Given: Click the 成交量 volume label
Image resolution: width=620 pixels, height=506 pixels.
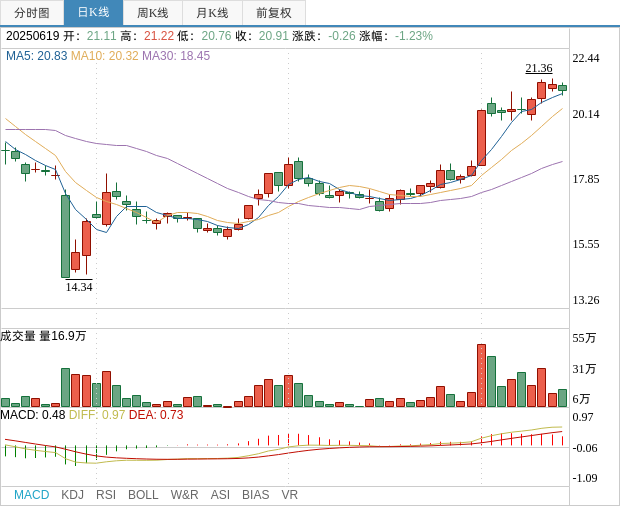Looking at the screenshot, I should [18, 336].
